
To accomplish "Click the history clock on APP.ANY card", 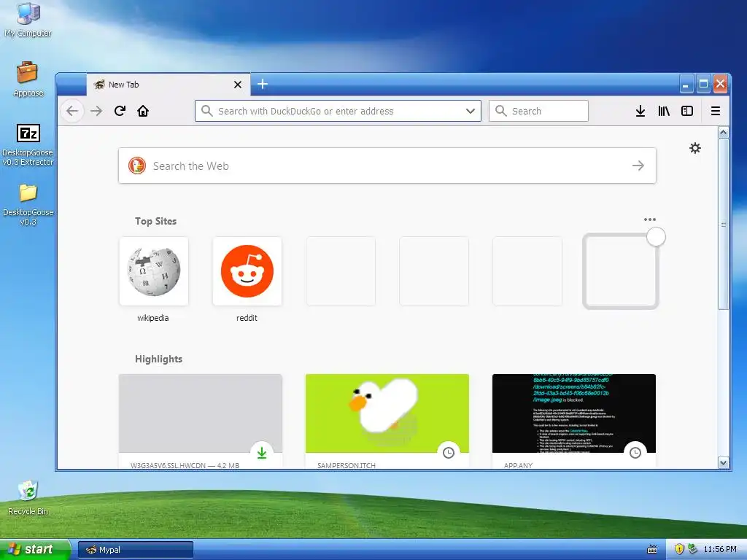I will [x=635, y=453].
